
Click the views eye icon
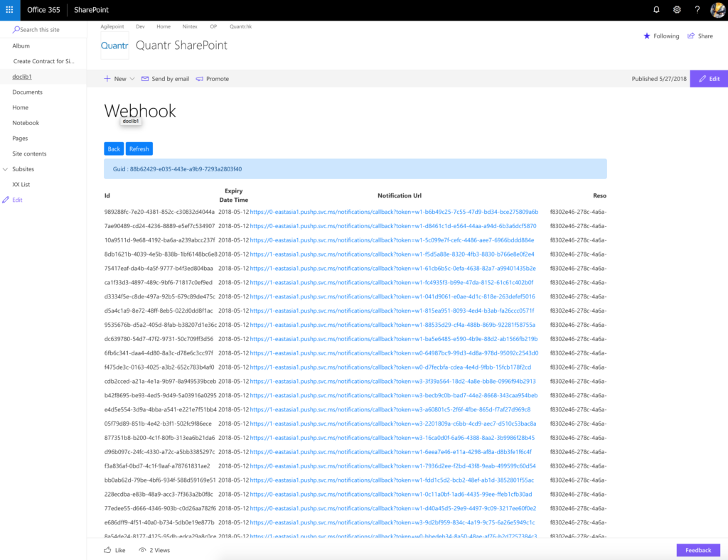(142, 550)
